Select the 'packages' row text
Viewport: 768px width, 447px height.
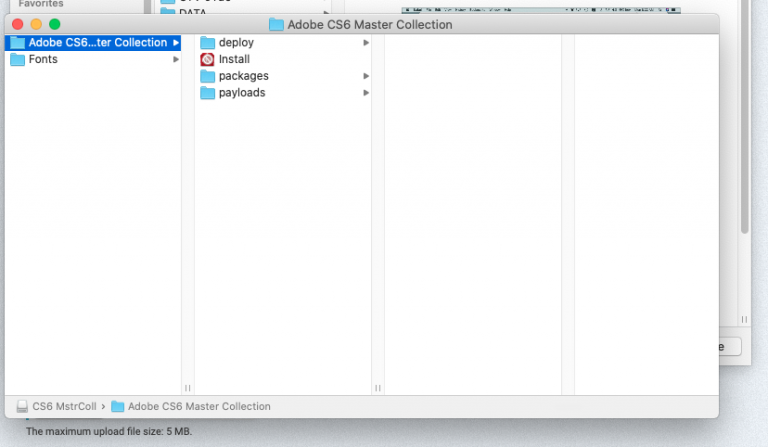pos(243,76)
